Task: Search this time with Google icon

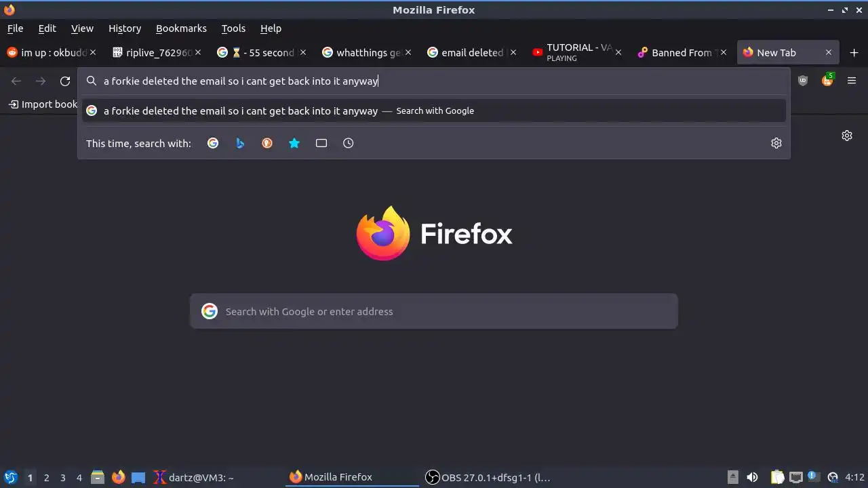Action: [213, 143]
